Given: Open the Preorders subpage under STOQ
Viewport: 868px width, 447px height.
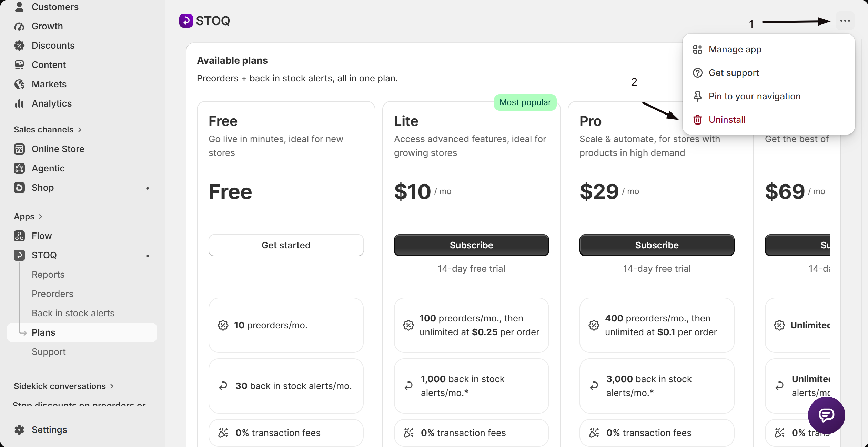Looking at the screenshot, I should click(x=52, y=294).
